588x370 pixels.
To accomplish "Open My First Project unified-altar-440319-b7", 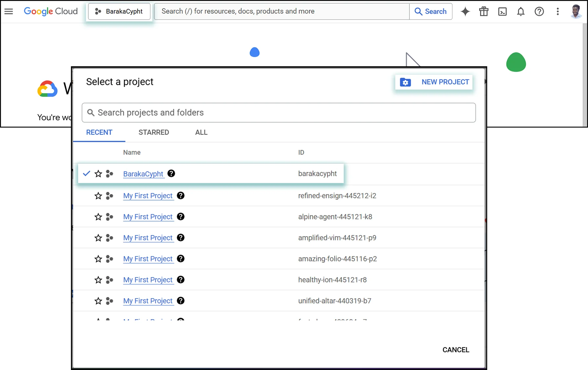I will coord(148,301).
